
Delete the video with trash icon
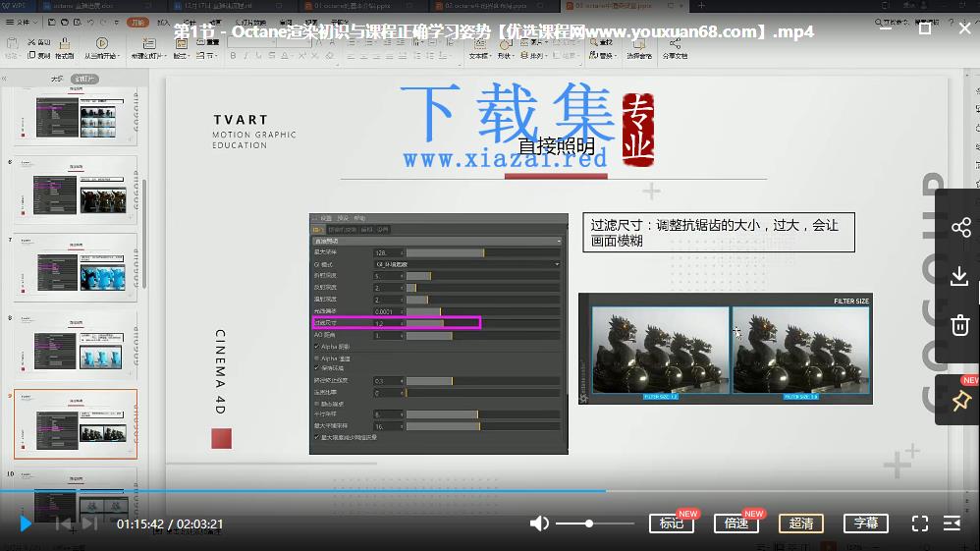(x=959, y=325)
